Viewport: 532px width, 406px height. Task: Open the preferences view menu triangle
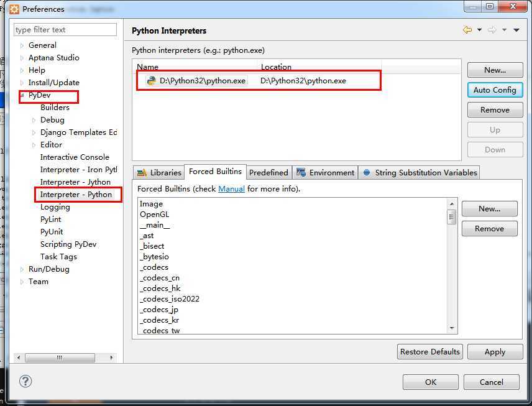516,30
